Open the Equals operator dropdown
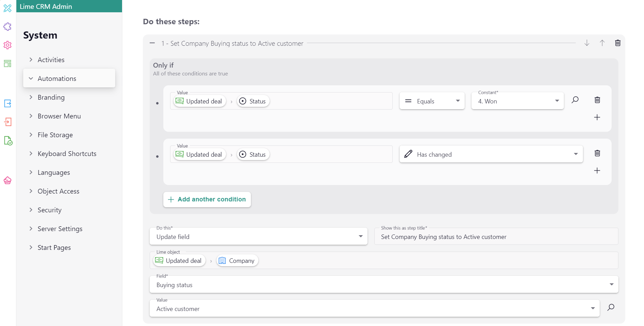The width and height of the screenshot is (644, 326). click(x=432, y=101)
